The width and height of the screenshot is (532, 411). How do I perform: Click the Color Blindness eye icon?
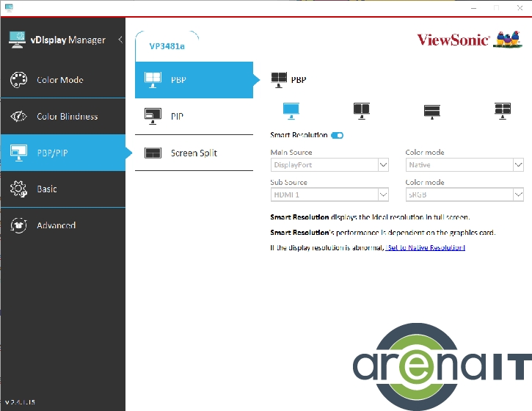pyautogui.click(x=19, y=117)
